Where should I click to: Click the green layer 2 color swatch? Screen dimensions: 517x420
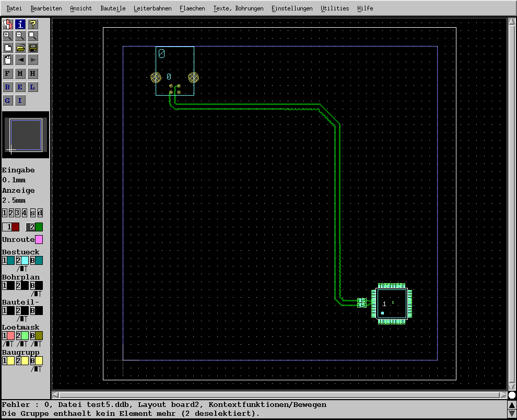(x=39, y=227)
